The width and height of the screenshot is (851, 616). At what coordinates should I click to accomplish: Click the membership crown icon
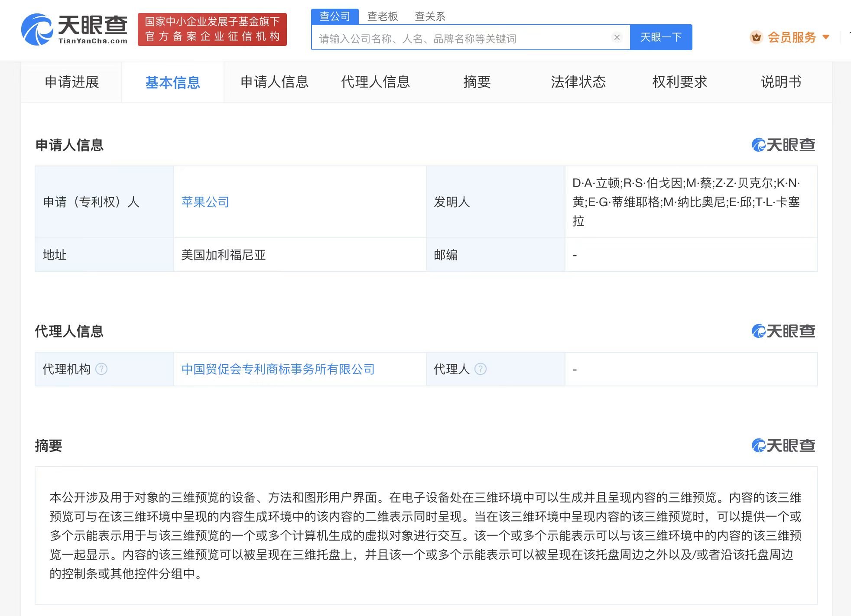tap(756, 38)
